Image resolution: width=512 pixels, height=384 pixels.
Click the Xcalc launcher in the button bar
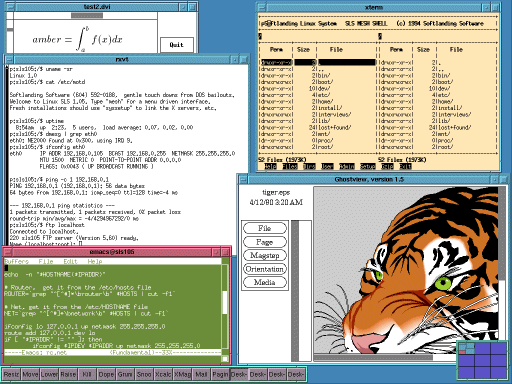pos(163,374)
